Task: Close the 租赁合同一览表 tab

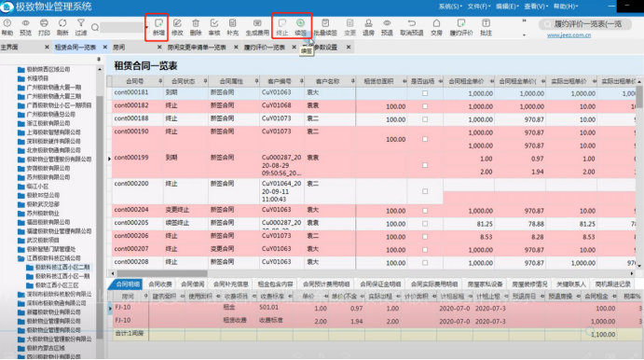Action: (105, 48)
